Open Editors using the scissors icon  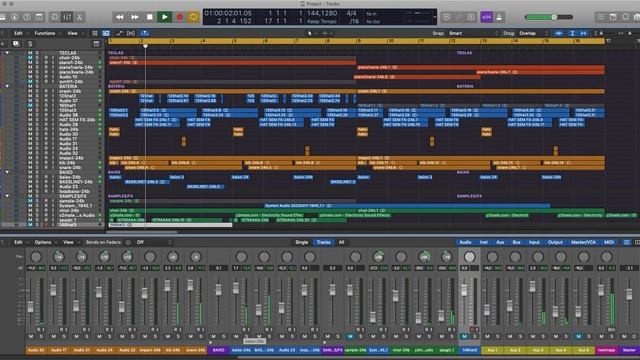point(80,17)
